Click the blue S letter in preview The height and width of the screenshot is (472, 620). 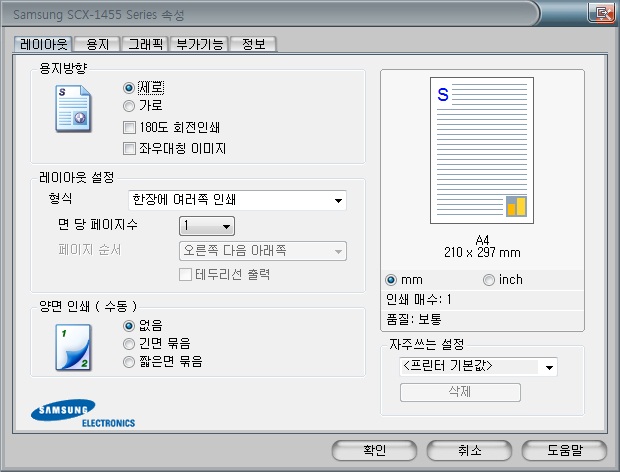443,94
